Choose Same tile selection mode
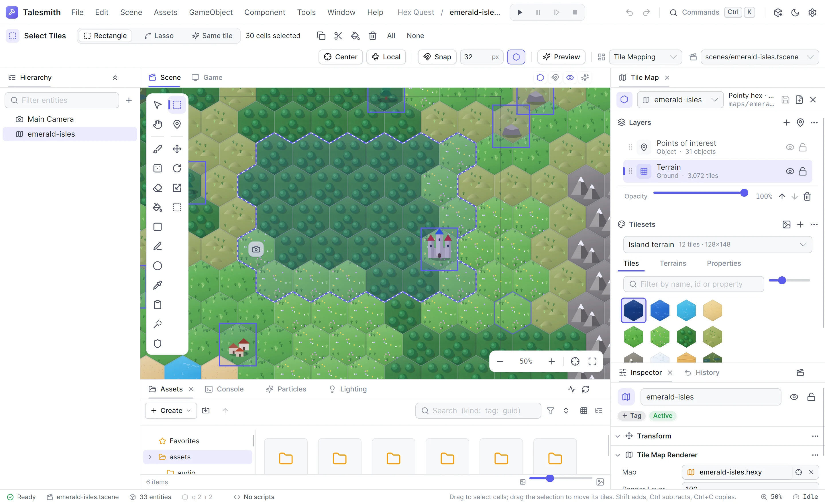The width and height of the screenshot is (825, 504). (x=212, y=36)
